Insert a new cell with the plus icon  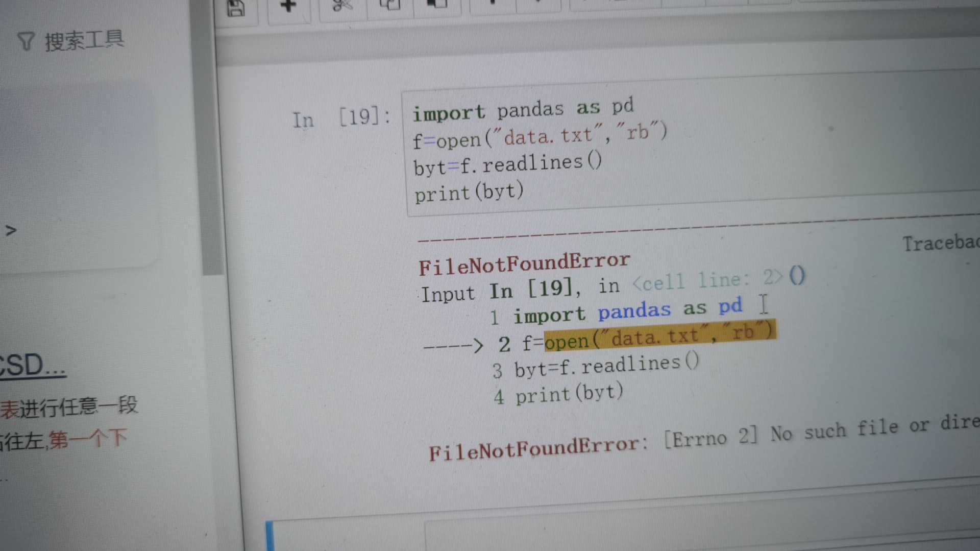point(288,6)
